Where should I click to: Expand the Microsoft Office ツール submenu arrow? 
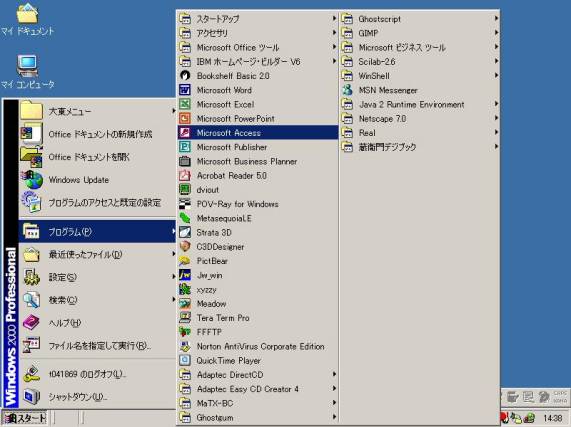(x=334, y=47)
